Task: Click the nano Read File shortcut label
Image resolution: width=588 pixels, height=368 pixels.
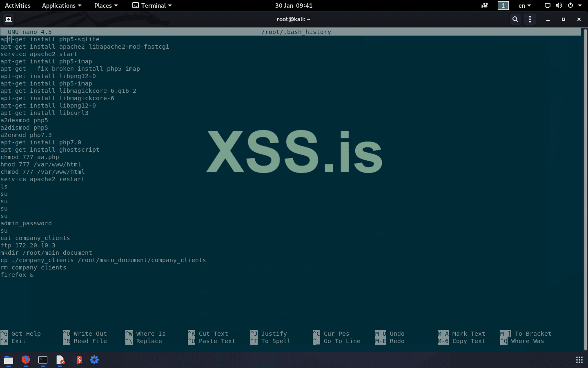Action: click(90, 341)
